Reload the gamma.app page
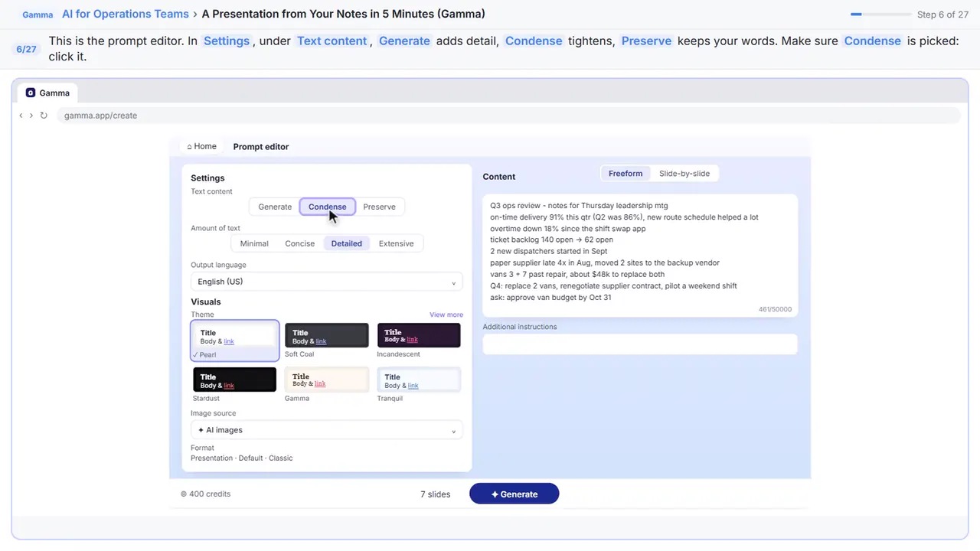The width and height of the screenshot is (980, 551). 44,116
